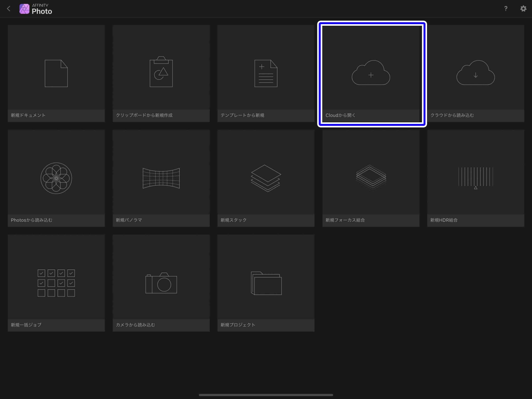The image size is (532, 399).
Task: Tap the iPad home indicator bar
Action: (x=266, y=395)
